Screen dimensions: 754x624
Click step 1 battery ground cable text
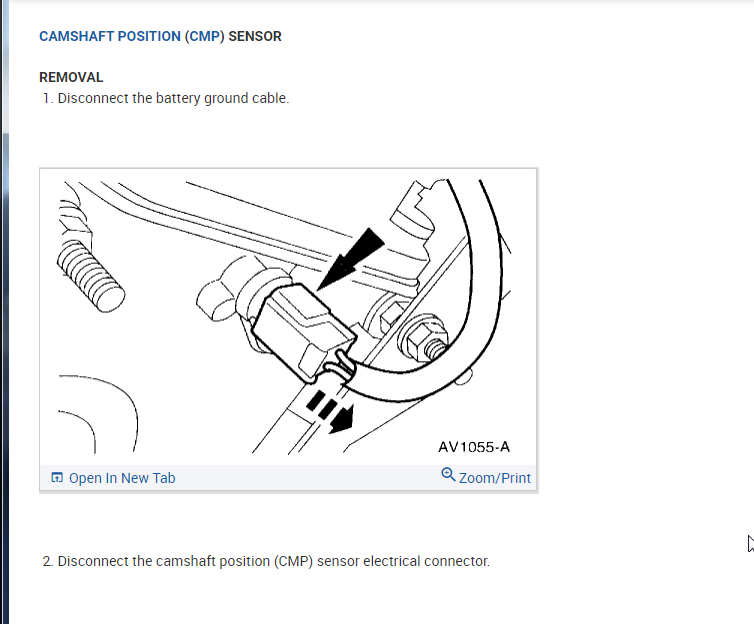tap(166, 98)
